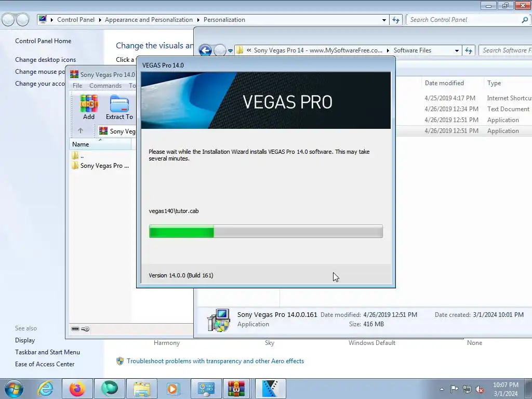Click the Extract To icon in WinRAR
This screenshot has width=532, height=399.
point(119,107)
